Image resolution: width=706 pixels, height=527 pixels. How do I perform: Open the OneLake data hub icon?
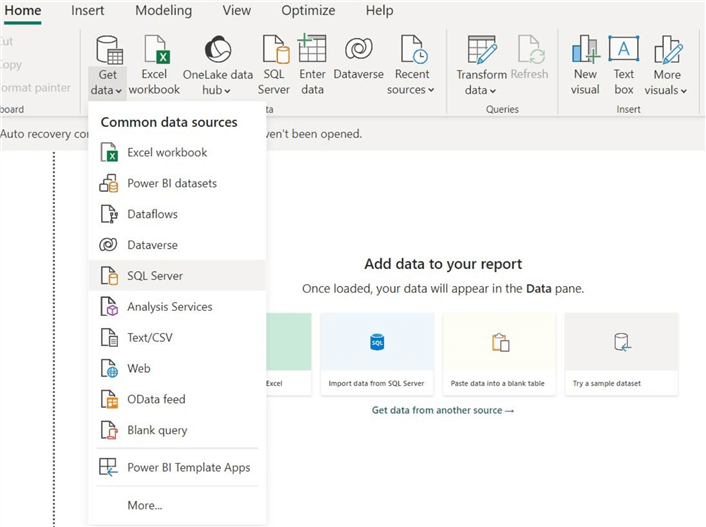coord(218,49)
